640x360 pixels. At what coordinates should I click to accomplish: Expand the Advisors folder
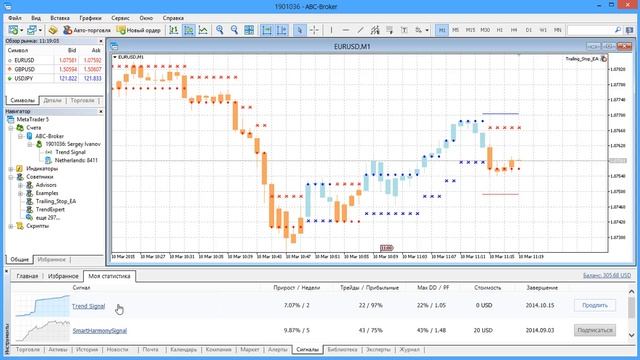pyautogui.click(x=20, y=185)
